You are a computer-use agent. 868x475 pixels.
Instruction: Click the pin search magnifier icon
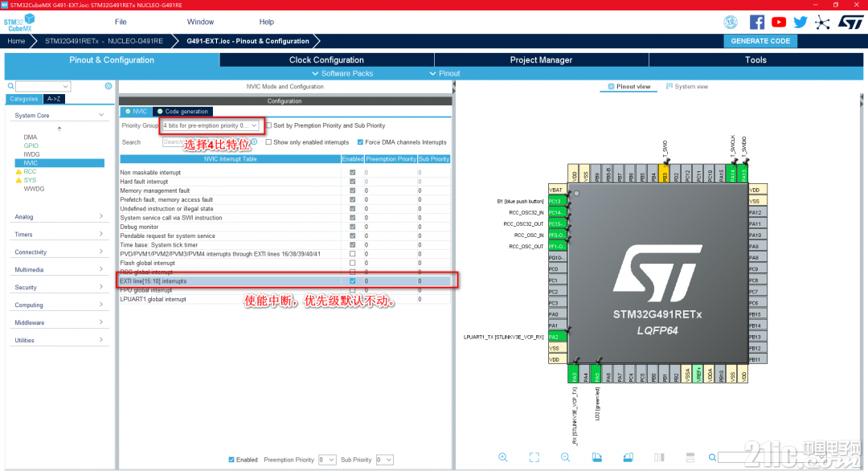[712, 457]
